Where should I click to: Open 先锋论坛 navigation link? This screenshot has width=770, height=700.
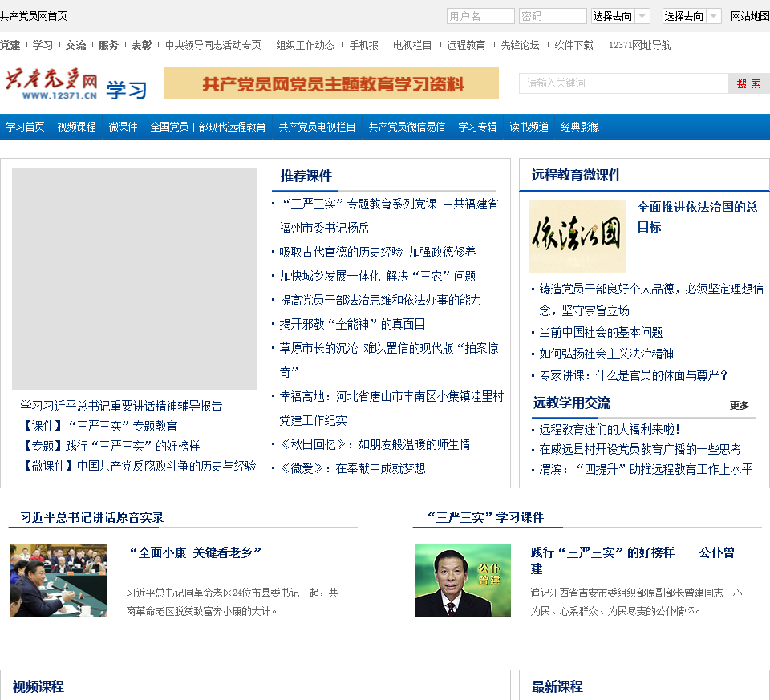(x=520, y=45)
